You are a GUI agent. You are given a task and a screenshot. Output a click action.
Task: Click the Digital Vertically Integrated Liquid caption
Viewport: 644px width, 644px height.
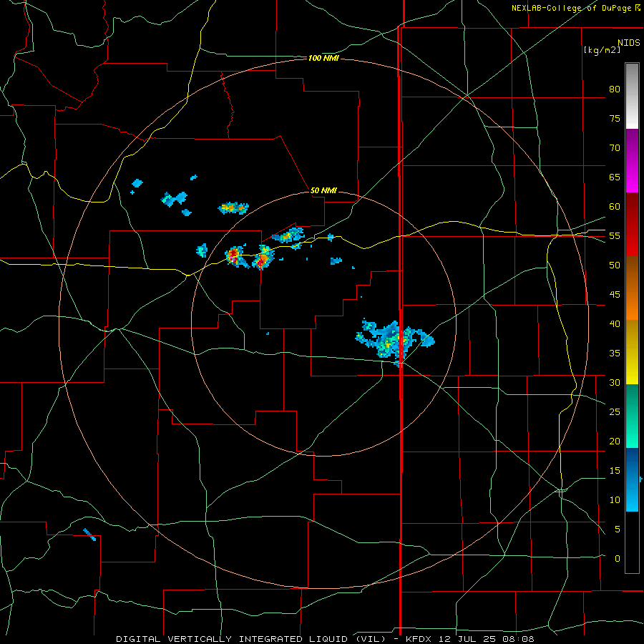pyautogui.click(x=325, y=639)
